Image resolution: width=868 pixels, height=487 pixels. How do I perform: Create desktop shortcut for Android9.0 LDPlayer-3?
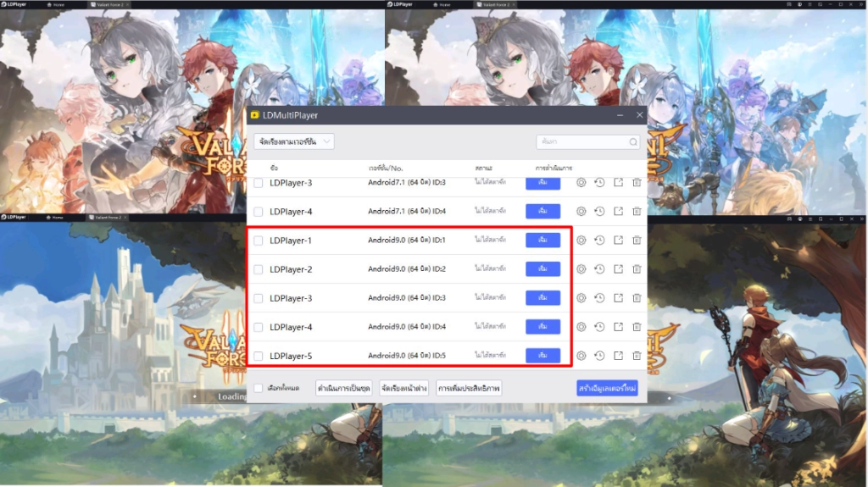(618, 298)
